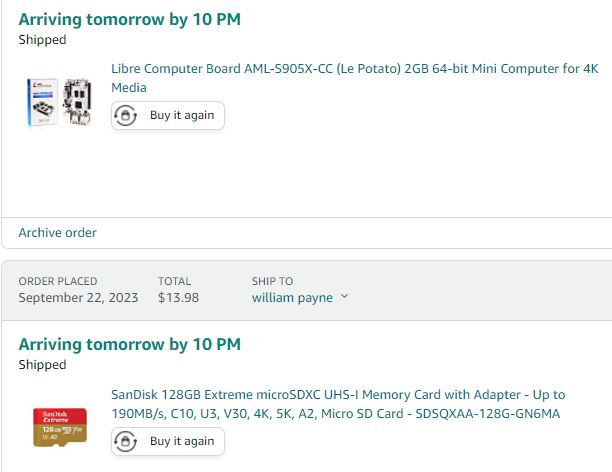Click Arriving tomorrow heading above Libre Computer Board

click(130, 20)
